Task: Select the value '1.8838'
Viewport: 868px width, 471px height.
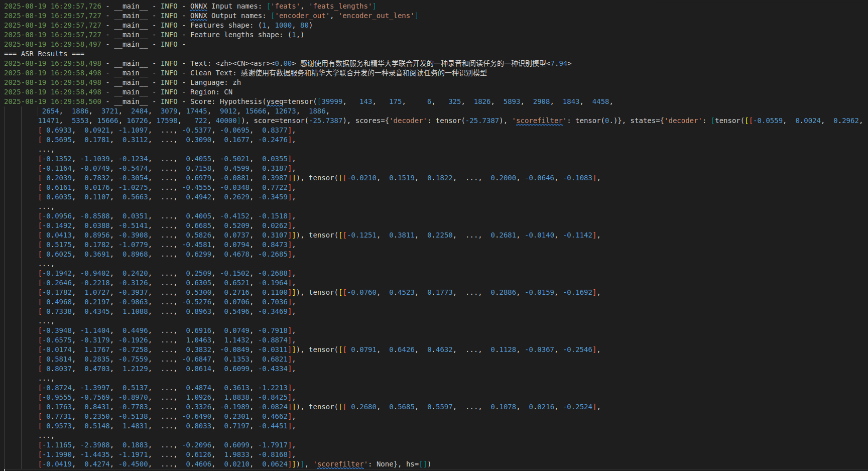Action: (x=236, y=397)
